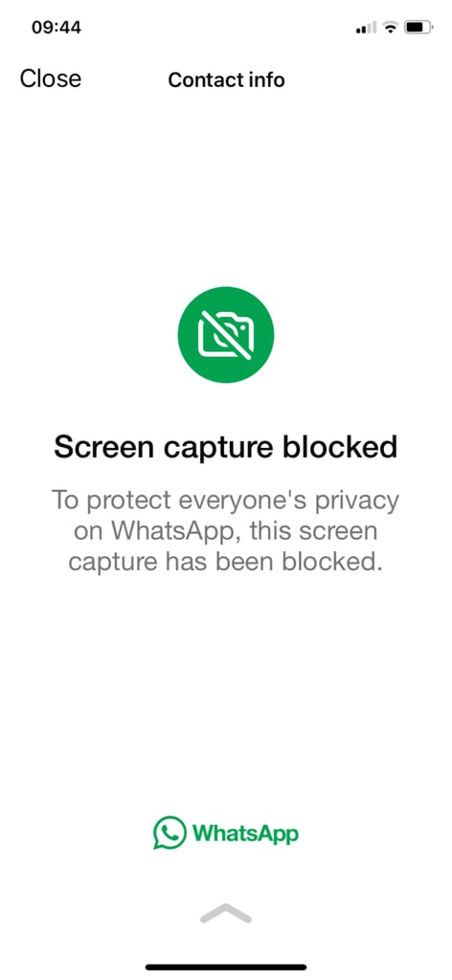Tap the 09:44 clock in status bar
452x980 pixels.
click(56, 28)
